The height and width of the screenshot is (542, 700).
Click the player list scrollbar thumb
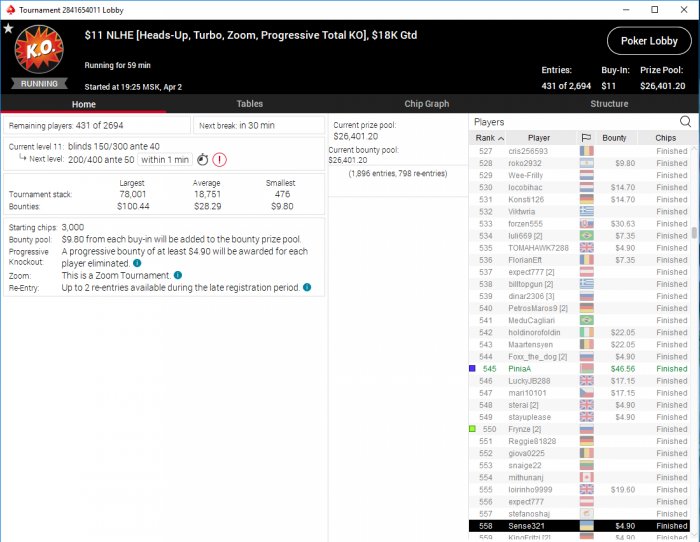[x=694, y=233]
